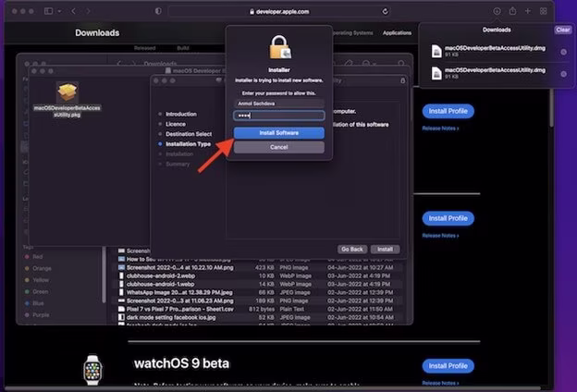Image resolution: width=577 pixels, height=392 pixels.
Task: Add a new tab with plus icon
Action: coord(528,11)
